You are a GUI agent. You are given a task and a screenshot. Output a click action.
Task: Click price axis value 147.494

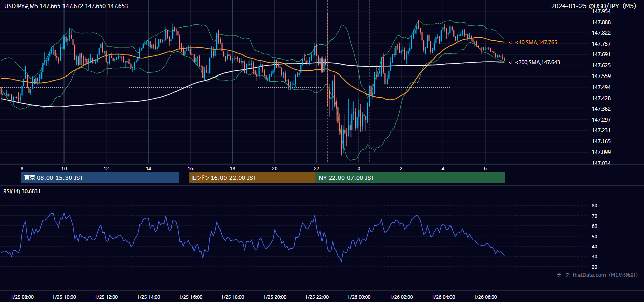601,87
